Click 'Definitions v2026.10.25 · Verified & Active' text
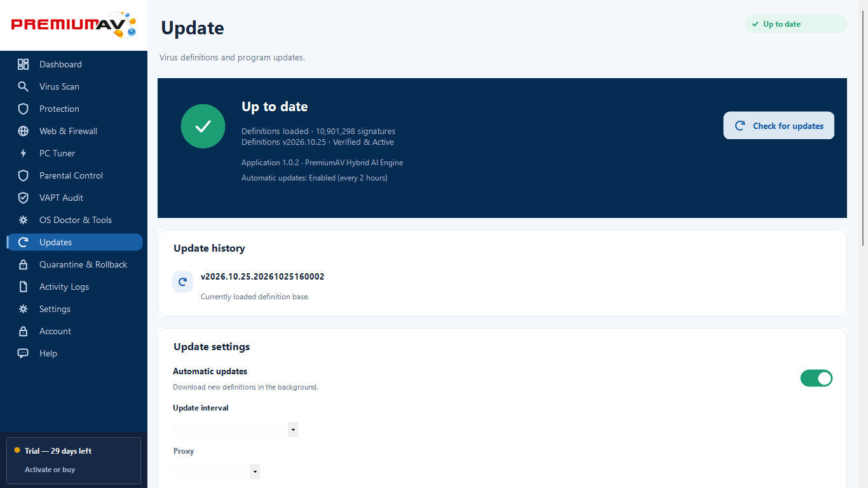The width and height of the screenshot is (868, 488). [x=318, y=142]
